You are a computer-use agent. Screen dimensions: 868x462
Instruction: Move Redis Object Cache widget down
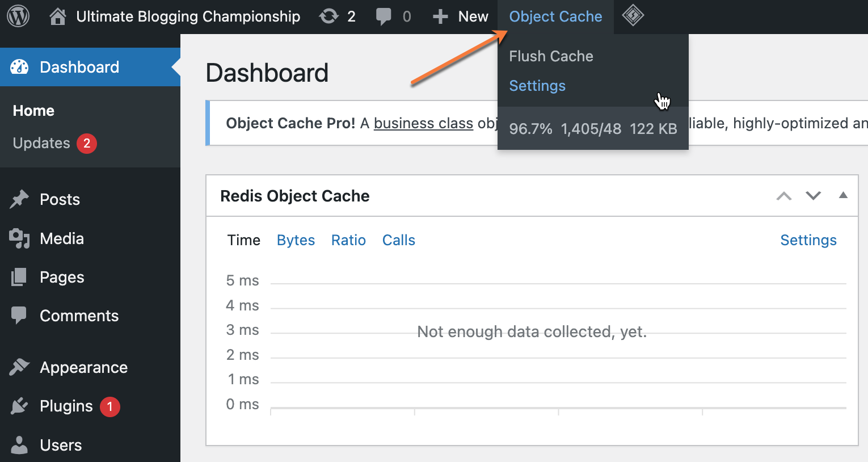tap(814, 196)
